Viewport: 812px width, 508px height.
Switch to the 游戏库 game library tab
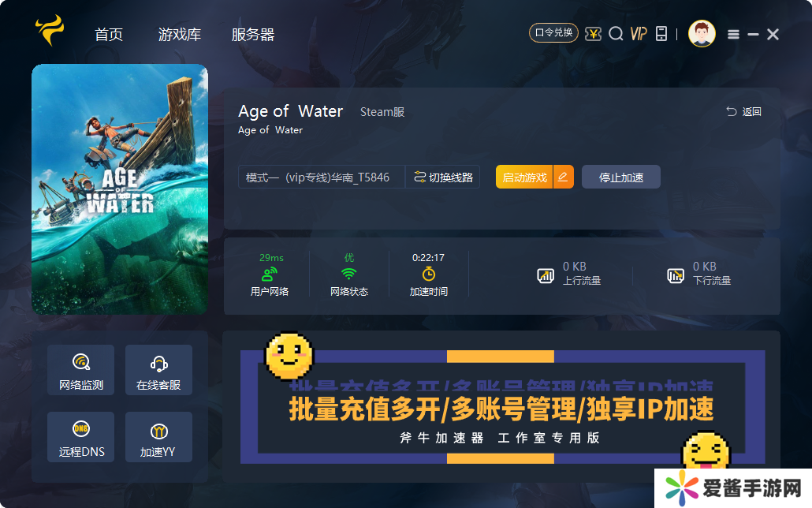pos(180,35)
